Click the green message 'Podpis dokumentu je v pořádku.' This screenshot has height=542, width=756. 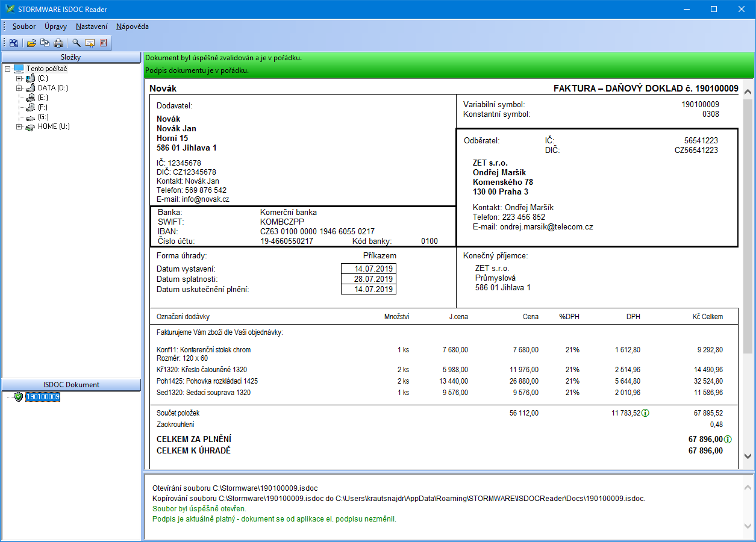[197, 70]
